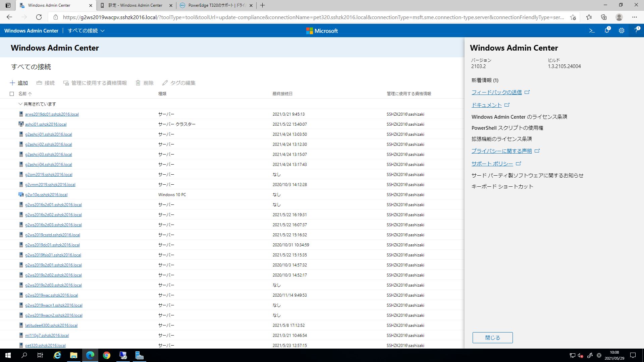
Task: Open the PowerShell console icon in header
Action: 592,31
